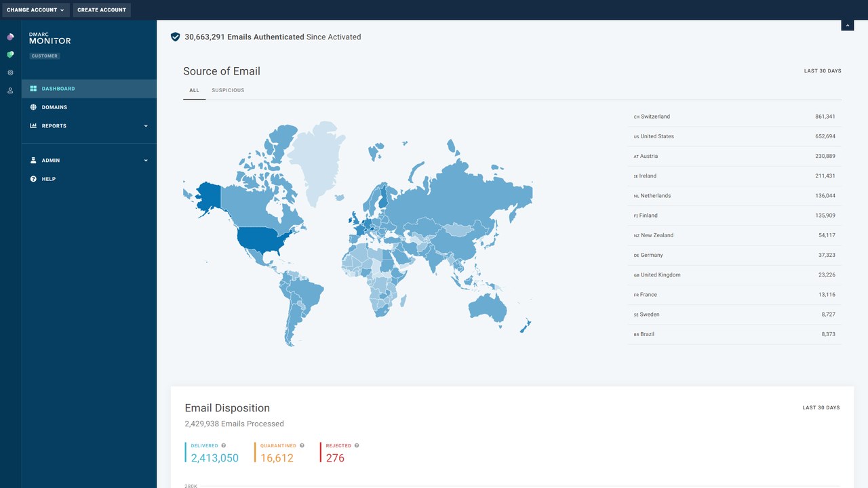Click the Delivered count 2,413,050
Image resolution: width=868 pixels, height=488 pixels.
pos(215,458)
